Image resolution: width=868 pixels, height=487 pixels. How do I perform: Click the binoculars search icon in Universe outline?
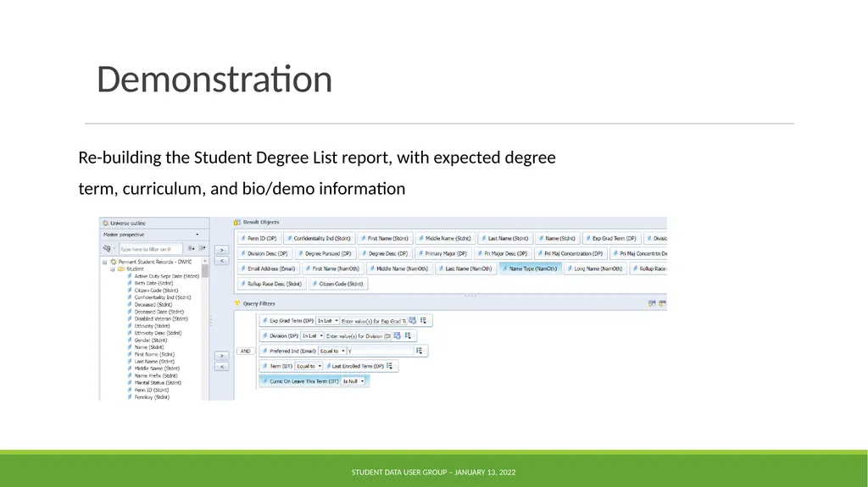point(106,248)
